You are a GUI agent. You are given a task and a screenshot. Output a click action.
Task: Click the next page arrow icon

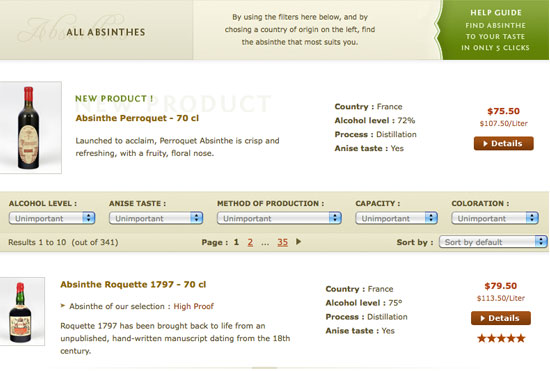(x=299, y=242)
